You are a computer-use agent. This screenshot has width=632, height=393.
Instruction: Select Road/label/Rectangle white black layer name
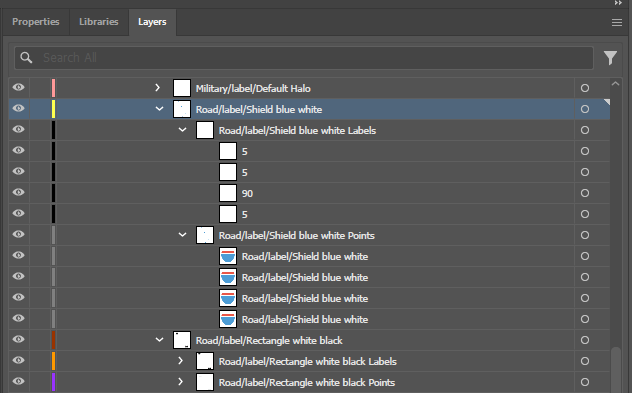pos(269,341)
